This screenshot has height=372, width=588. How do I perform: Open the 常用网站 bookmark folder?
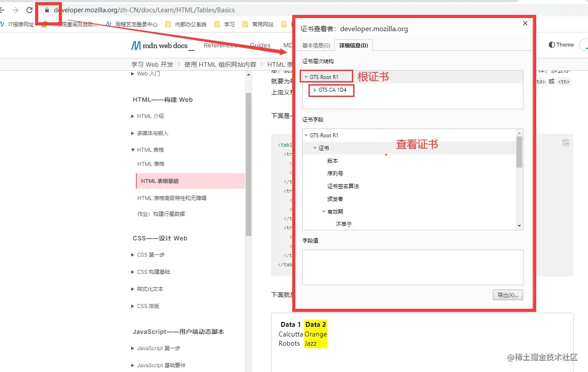258,25
